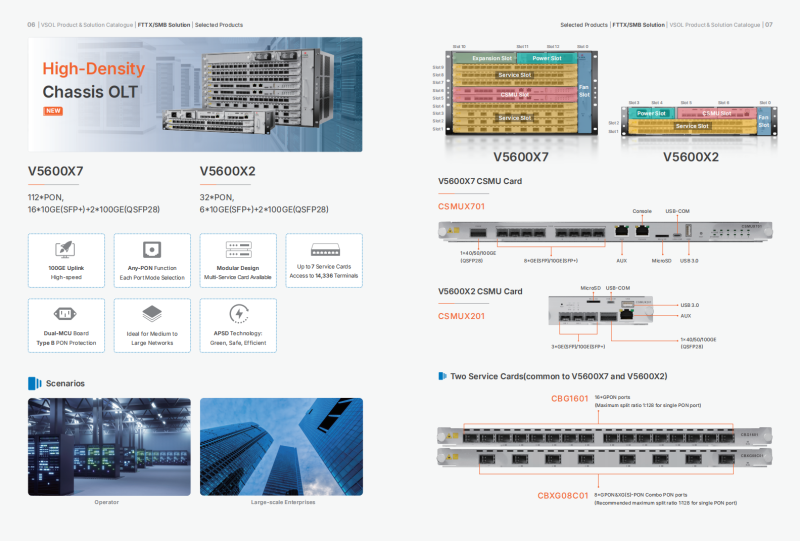The height and width of the screenshot is (541, 800).
Task: Click the CSMUX701 orange label
Action: coord(461,206)
